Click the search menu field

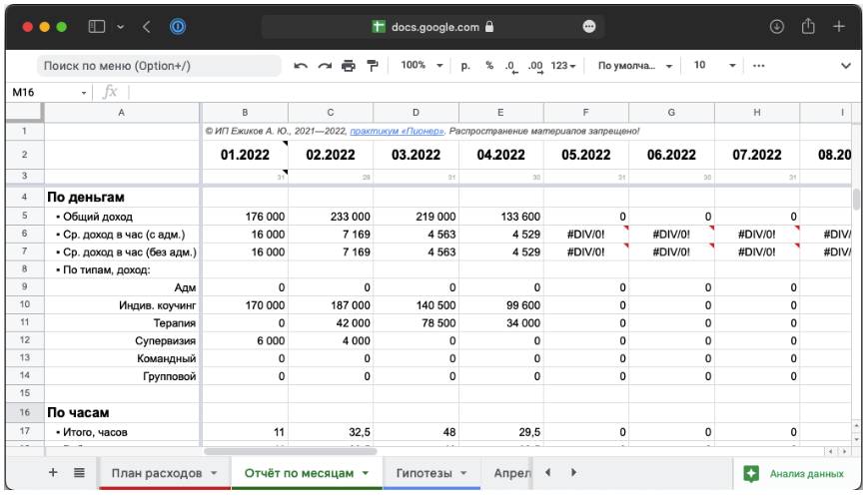point(159,66)
